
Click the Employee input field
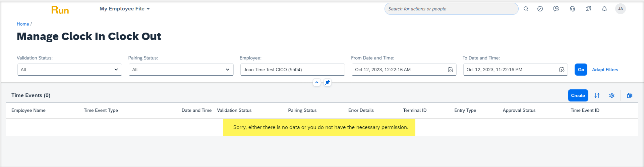pyautogui.click(x=293, y=70)
